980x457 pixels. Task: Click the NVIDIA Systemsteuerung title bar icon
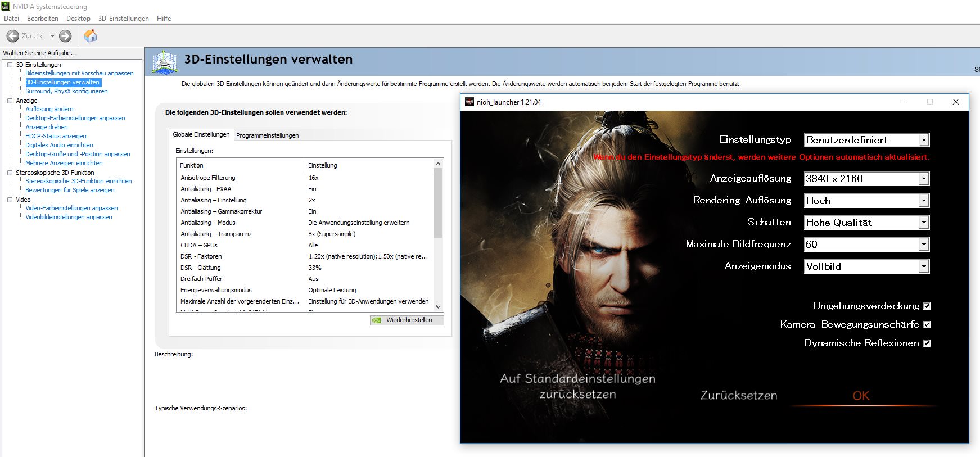6,6
